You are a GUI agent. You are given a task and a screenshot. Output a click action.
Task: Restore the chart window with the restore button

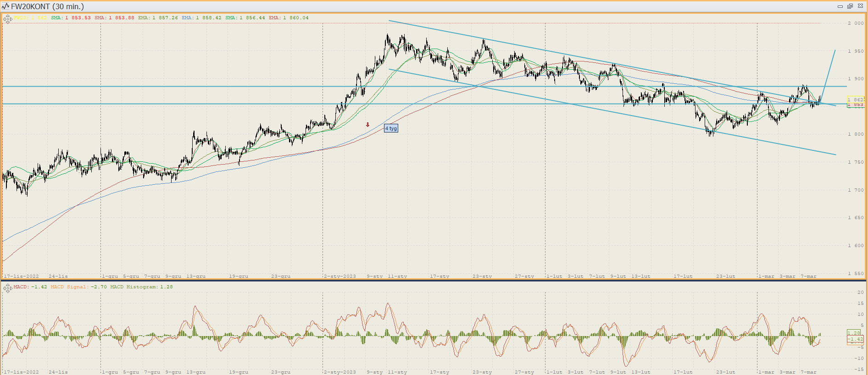coord(850,6)
